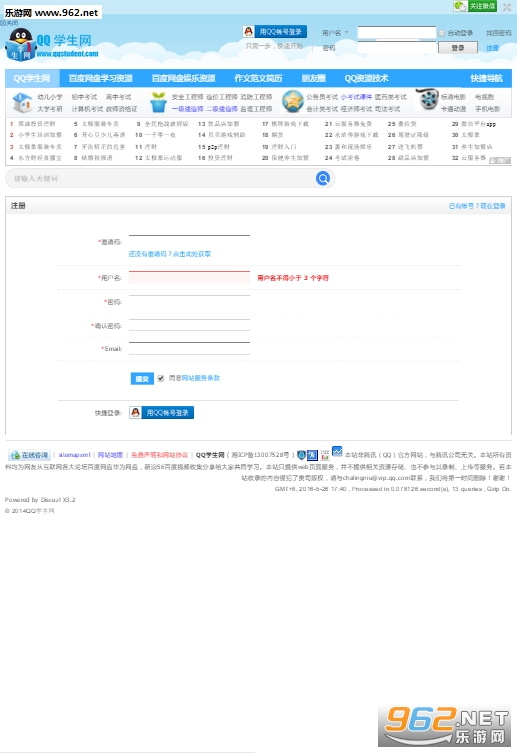
Task: Click the blue line chart stats icon
Action: (337, 452)
